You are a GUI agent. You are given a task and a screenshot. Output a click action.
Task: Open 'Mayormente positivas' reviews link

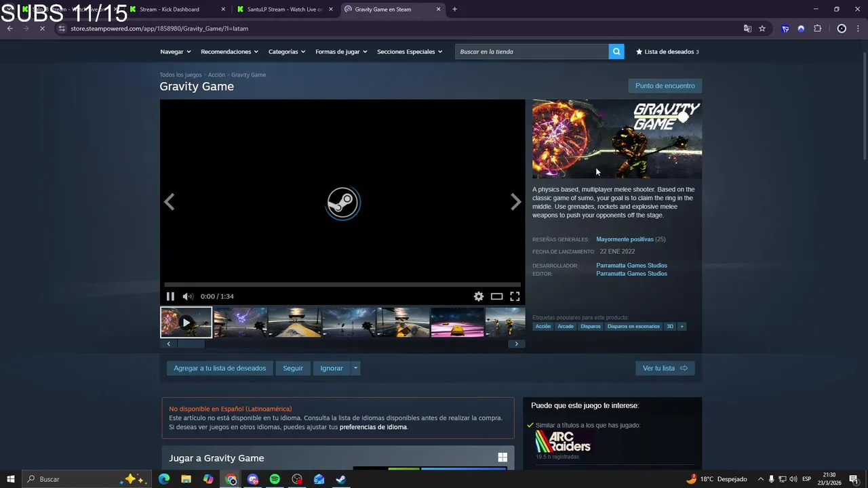tap(625, 239)
